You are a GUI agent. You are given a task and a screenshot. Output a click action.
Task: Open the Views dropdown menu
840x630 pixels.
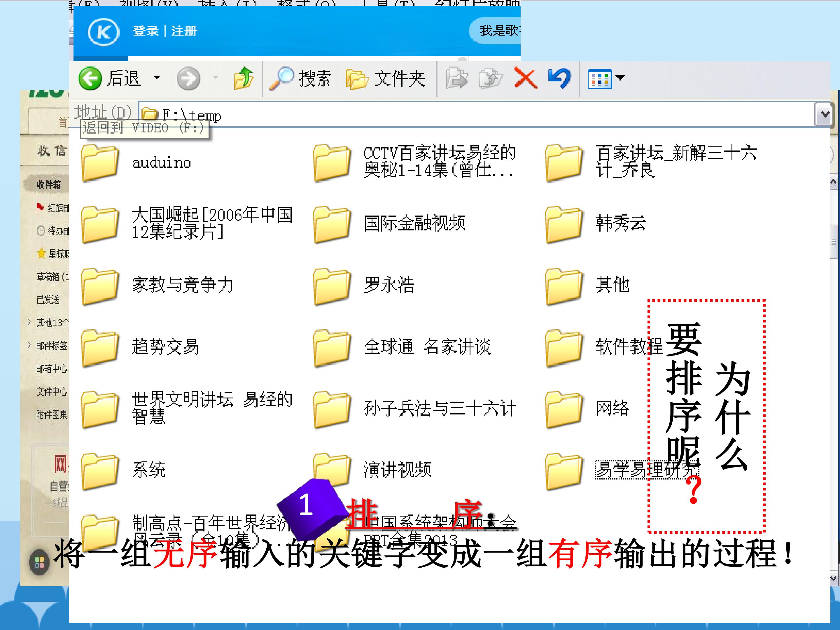tap(620, 78)
